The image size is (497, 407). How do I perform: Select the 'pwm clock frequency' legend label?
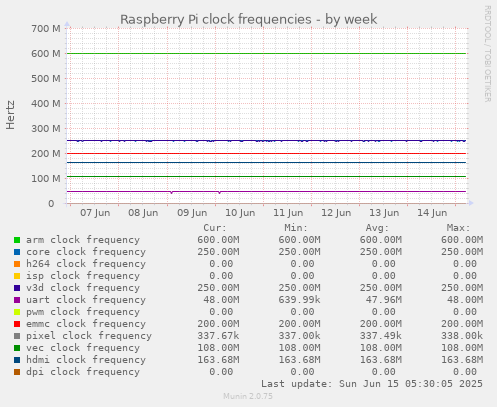pyautogui.click(x=83, y=312)
